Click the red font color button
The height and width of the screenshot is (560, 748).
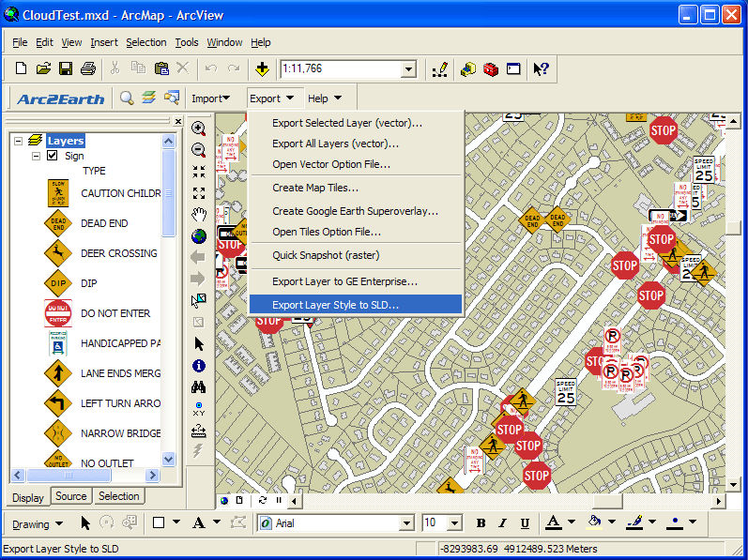pos(553,522)
